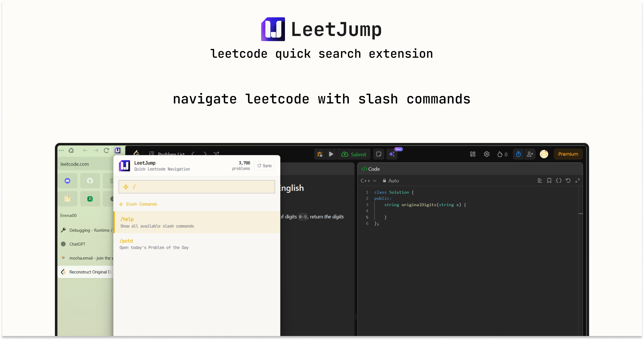Viewport: 644px width, 340px height.
Task: Select the LeetJump extension icon in browser toolbar
Action: tap(118, 150)
